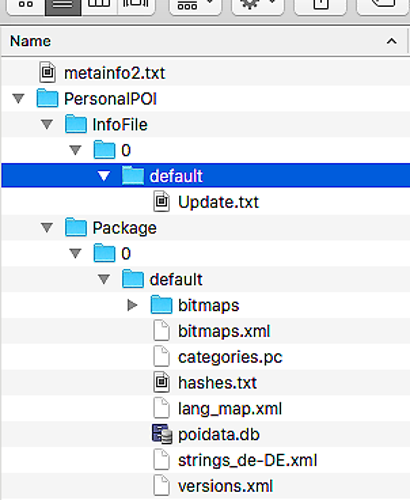The width and height of the screenshot is (410, 500).
Task: Select the Update.txt filename
Action: pos(218,202)
